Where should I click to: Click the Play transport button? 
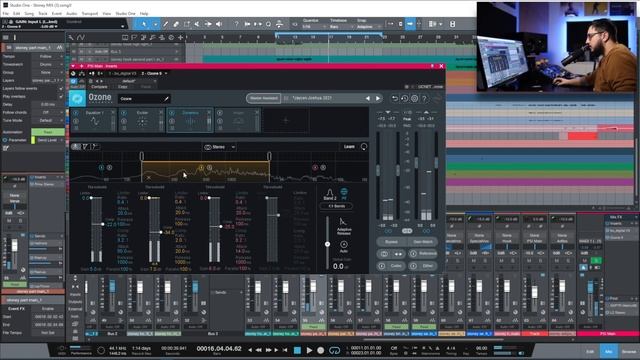[309, 350]
